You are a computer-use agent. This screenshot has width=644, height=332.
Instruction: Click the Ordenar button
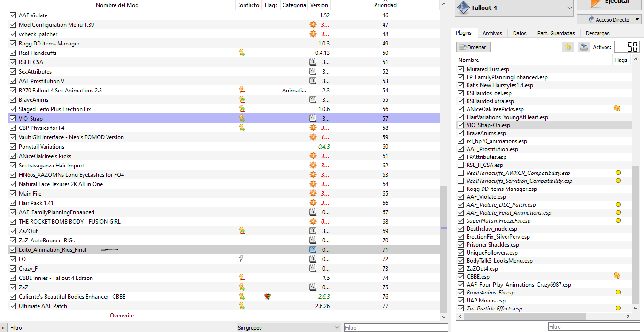coord(474,47)
